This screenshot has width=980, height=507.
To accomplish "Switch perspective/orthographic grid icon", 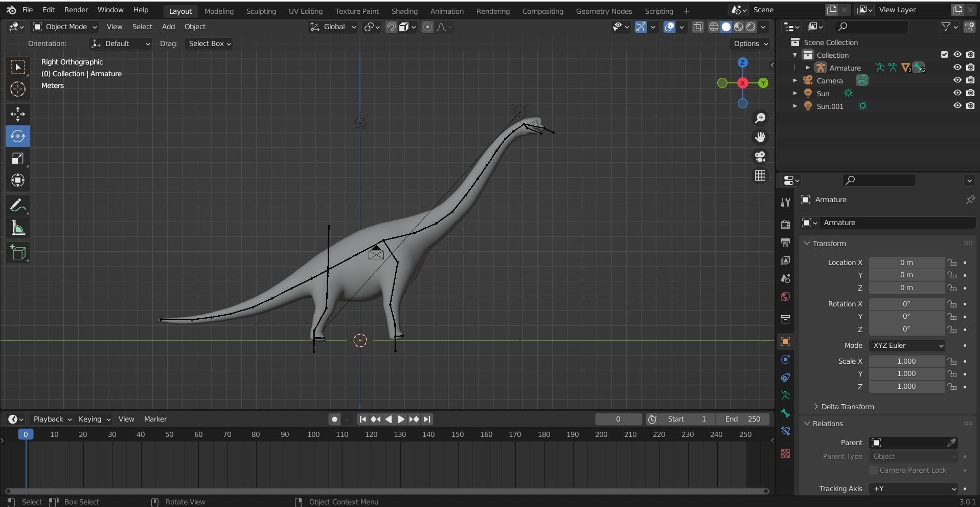I will tap(760, 175).
